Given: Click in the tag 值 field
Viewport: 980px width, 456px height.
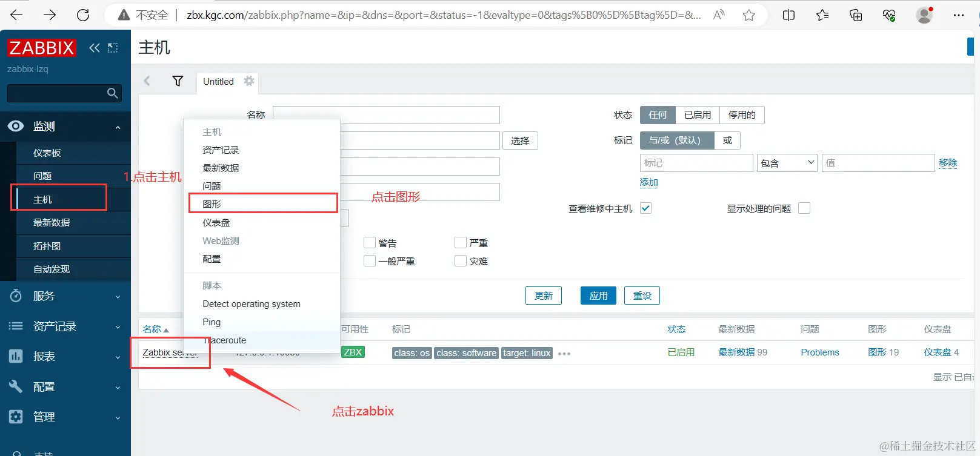Looking at the screenshot, I should pyautogui.click(x=878, y=163).
